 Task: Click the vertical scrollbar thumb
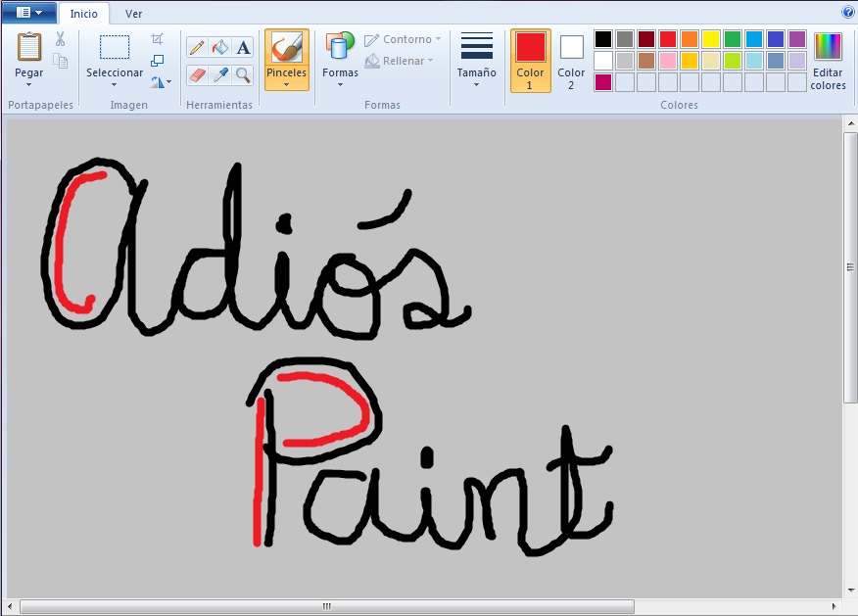851,267
